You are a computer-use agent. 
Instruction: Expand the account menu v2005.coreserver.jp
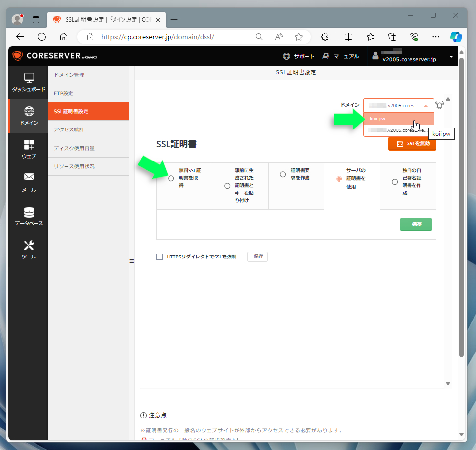click(413, 56)
